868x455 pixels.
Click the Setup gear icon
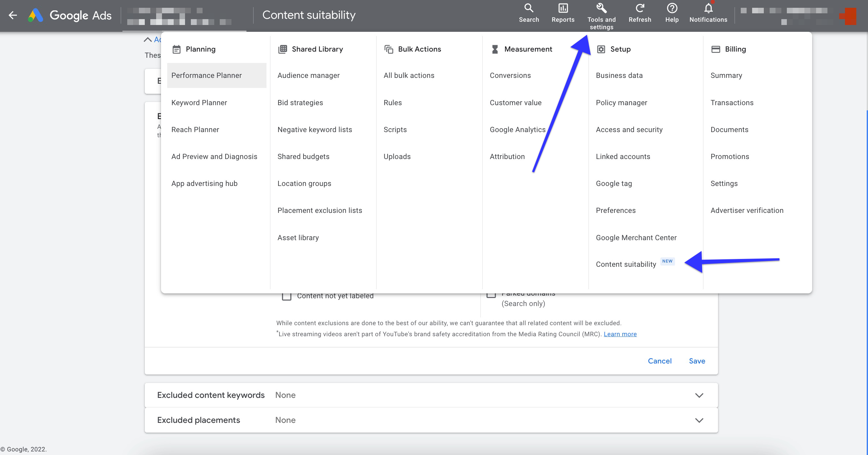[601, 50]
